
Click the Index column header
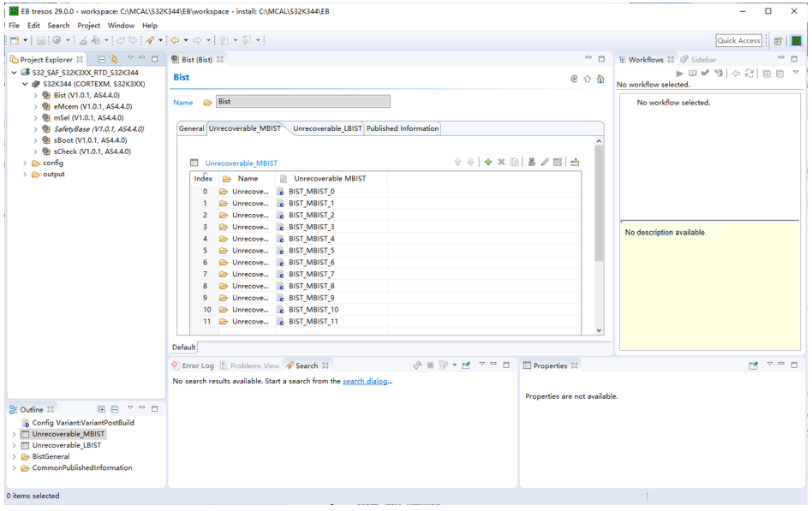pyautogui.click(x=203, y=179)
